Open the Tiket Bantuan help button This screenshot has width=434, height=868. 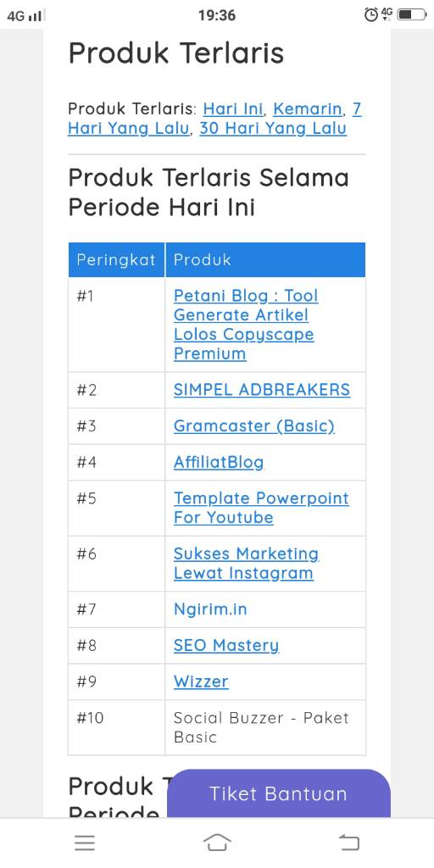[278, 793]
